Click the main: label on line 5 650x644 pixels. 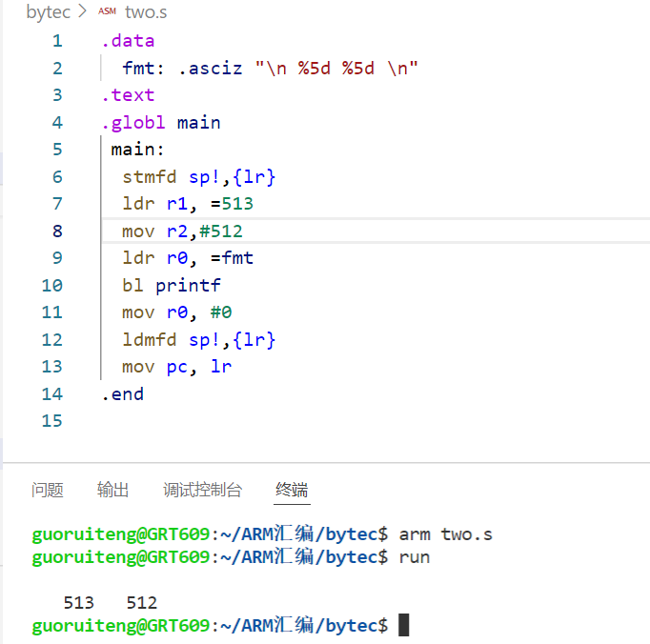(137, 150)
